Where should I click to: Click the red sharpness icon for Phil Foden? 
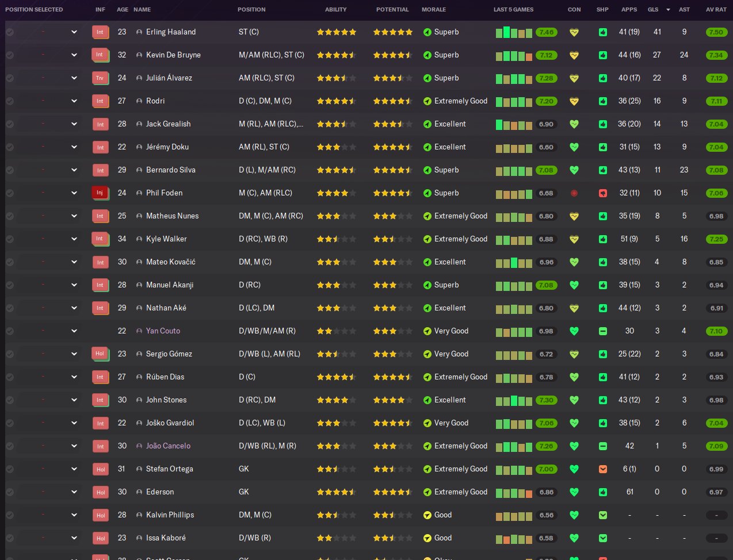[602, 193]
